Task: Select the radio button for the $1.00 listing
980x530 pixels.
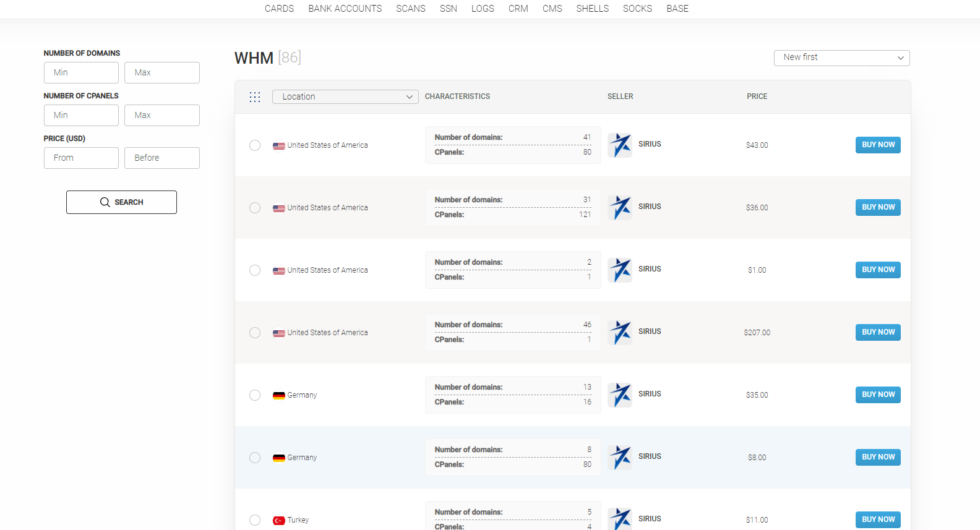Action: pyautogui.click(x=255, y=270)
